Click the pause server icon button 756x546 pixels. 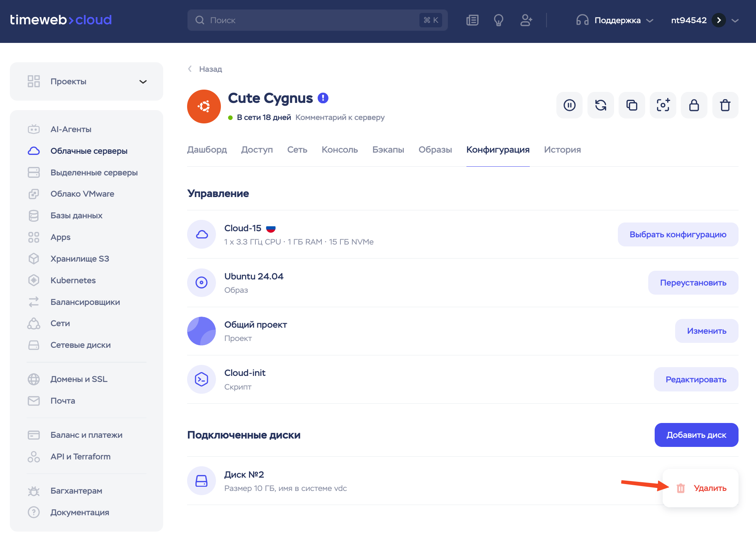(x=569, y=105)
